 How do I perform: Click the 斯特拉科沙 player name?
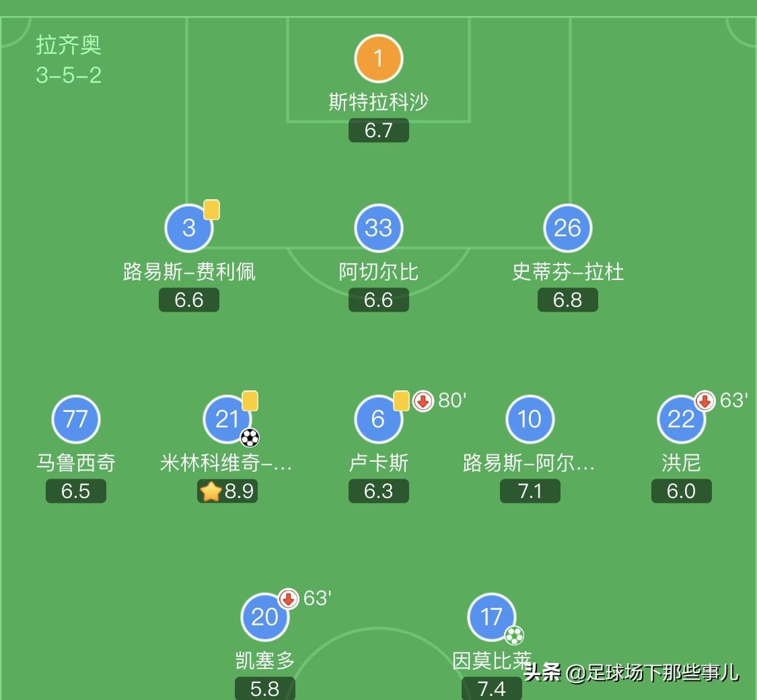(378, 102)
